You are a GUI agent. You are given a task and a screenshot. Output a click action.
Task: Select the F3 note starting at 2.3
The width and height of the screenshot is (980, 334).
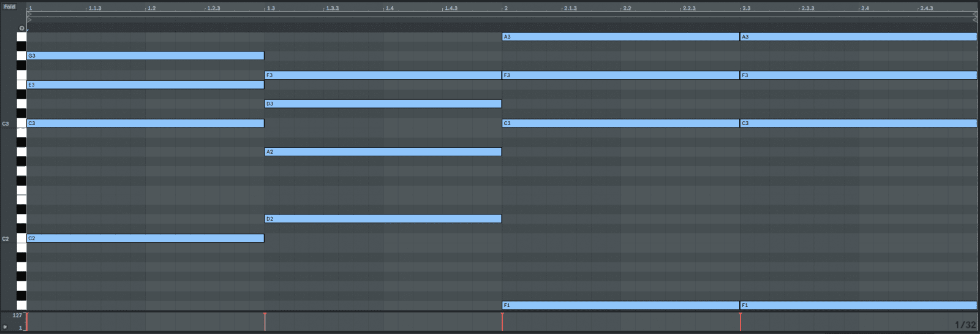click(x=859, y=75)
